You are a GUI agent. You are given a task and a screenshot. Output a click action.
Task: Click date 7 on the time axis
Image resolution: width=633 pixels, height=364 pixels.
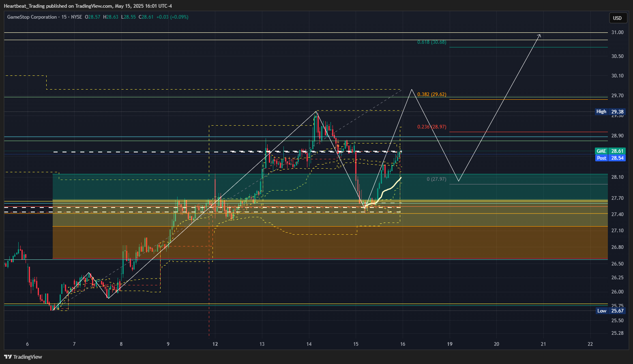[74, 344]
